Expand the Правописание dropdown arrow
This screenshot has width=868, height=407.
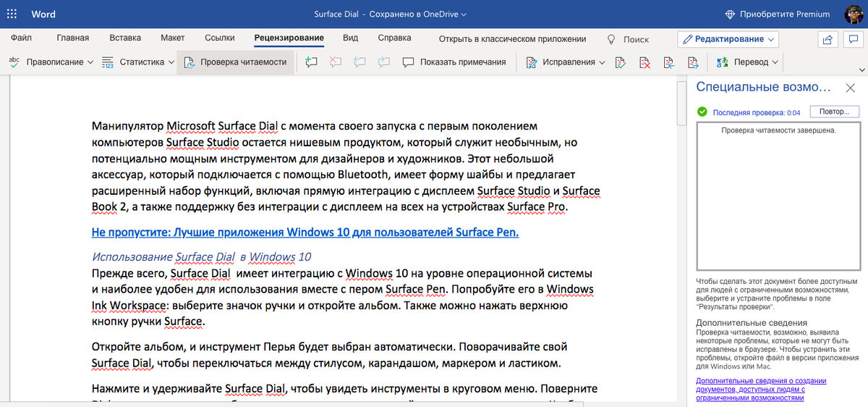coord(90,62)
